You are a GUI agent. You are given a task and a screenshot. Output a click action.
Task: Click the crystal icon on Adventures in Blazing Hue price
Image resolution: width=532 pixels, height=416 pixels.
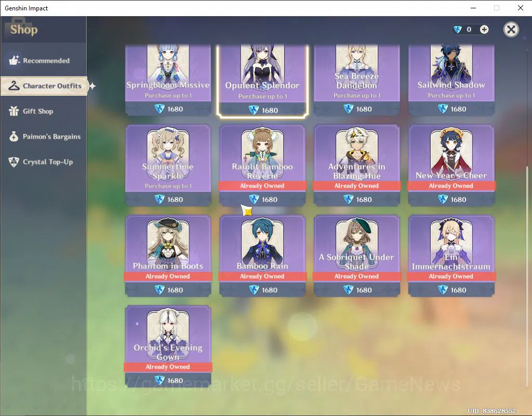click(x=349, y=199)
